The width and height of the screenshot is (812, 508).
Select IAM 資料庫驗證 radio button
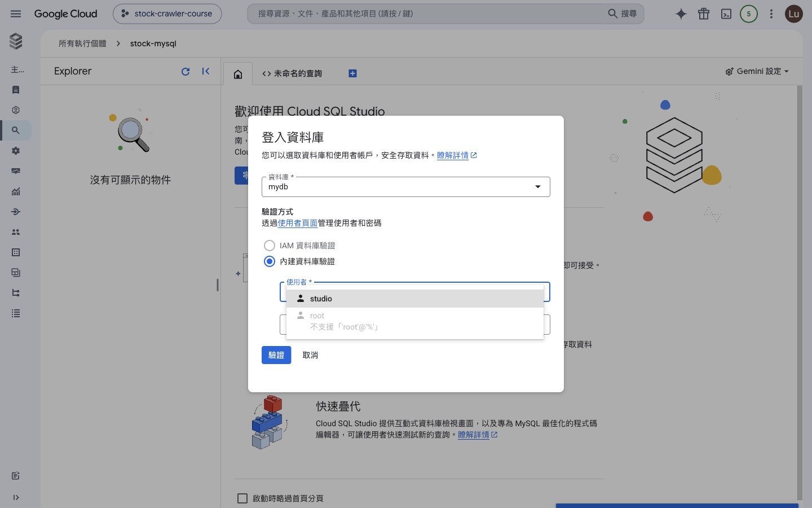tap(270, 246)
